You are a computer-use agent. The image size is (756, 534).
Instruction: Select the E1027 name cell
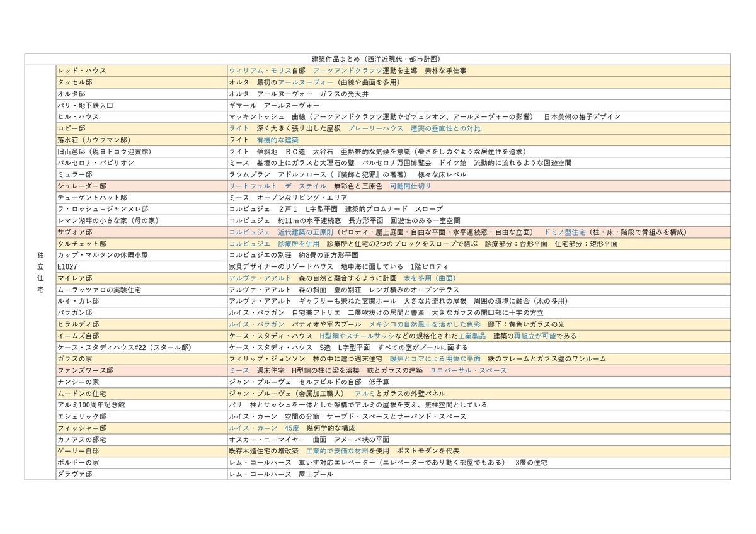141,266
